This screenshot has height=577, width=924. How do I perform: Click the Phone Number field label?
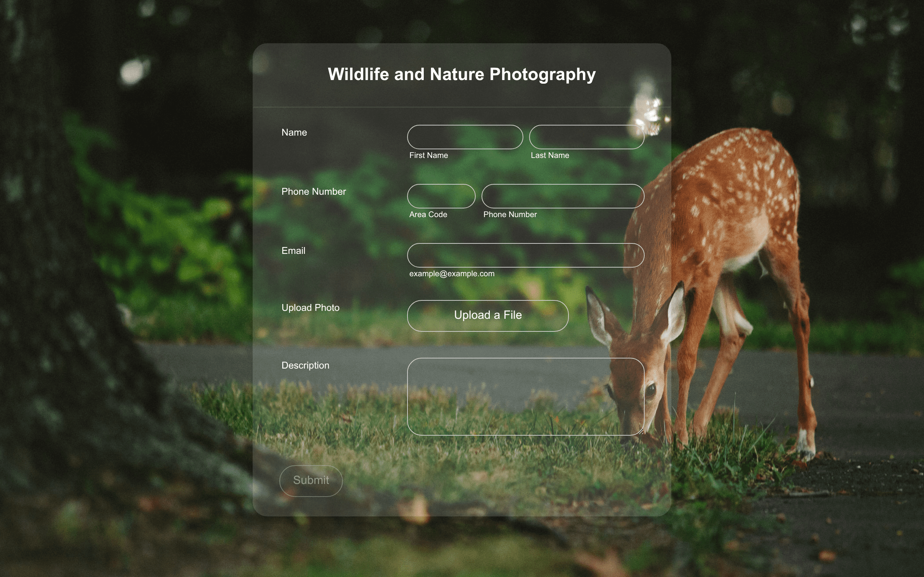click(313, 191)
